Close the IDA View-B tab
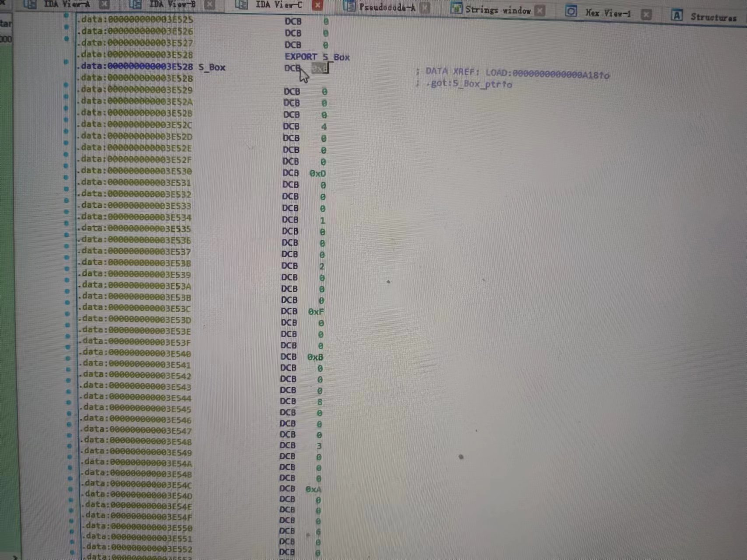The height and width of the screenshot is (560, 747). pyautogui.click(x=210, y=4)
